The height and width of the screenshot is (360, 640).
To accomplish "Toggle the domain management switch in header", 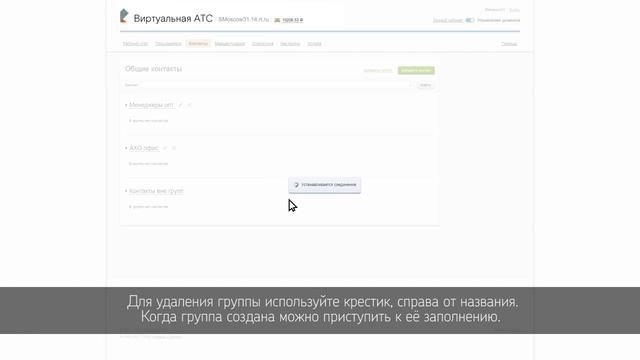I will pos(470,20).
